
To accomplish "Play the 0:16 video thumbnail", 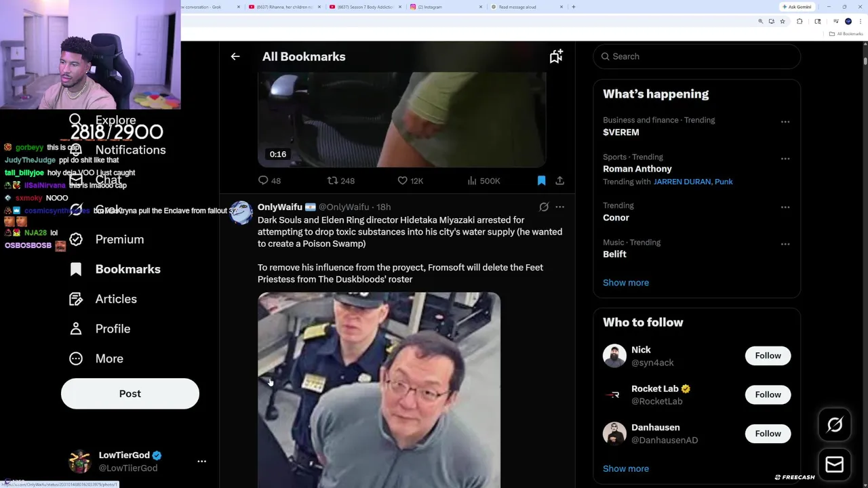I will pyautogui.click(x=401, y=119).
